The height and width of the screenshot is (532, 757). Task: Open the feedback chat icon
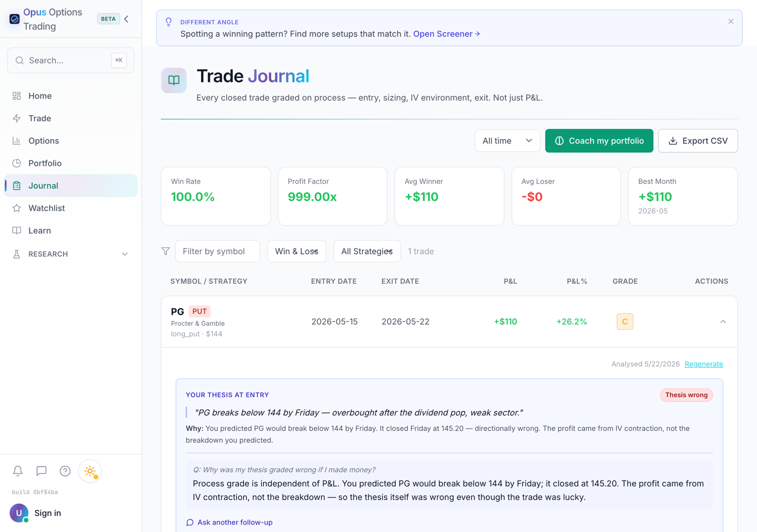[x=42, y=471]
